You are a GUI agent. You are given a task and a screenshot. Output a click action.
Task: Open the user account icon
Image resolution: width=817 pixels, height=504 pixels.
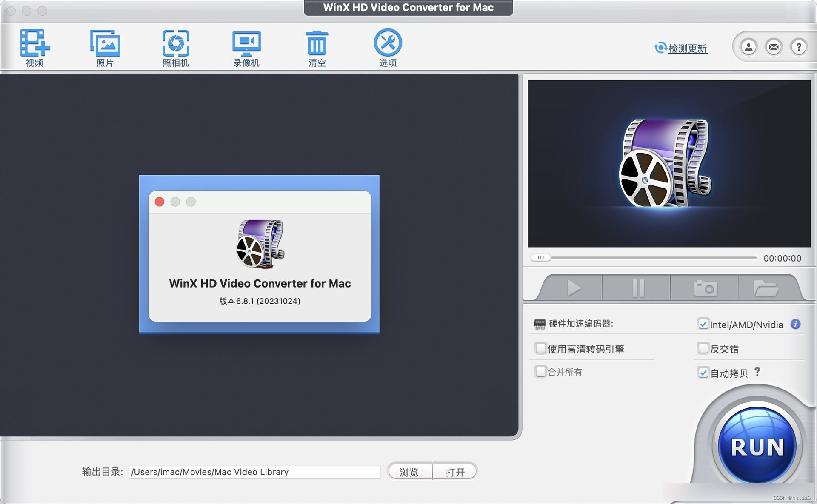(748, 47)
